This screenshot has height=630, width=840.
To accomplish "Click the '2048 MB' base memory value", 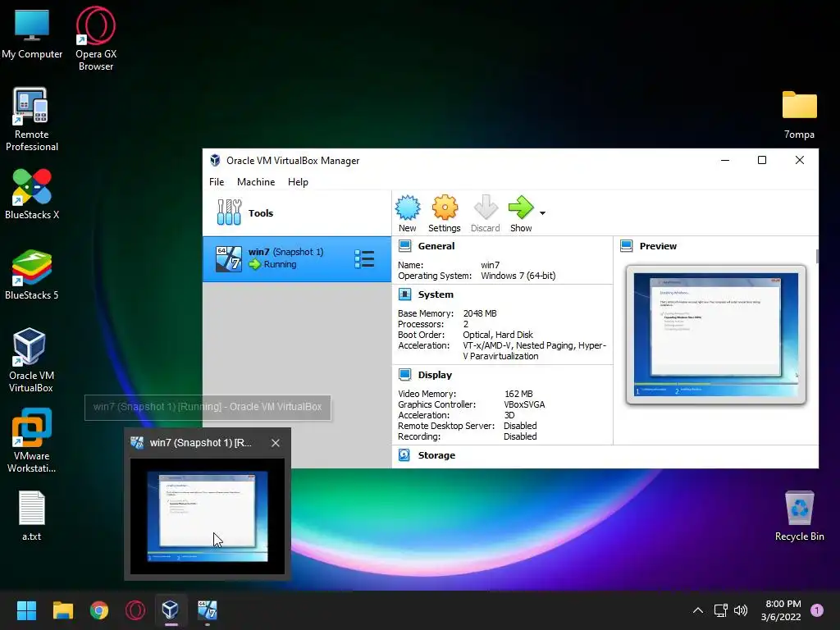I will coord(480,313).
